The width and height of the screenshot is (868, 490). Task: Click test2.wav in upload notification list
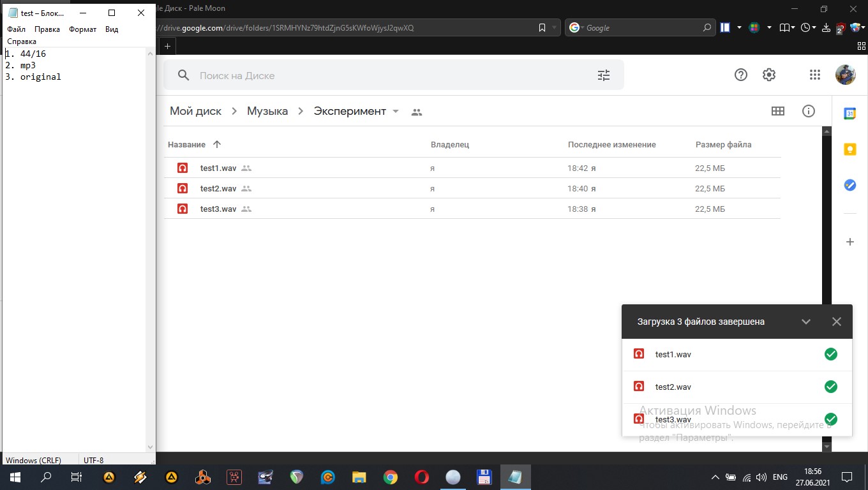tap(737, 387)
